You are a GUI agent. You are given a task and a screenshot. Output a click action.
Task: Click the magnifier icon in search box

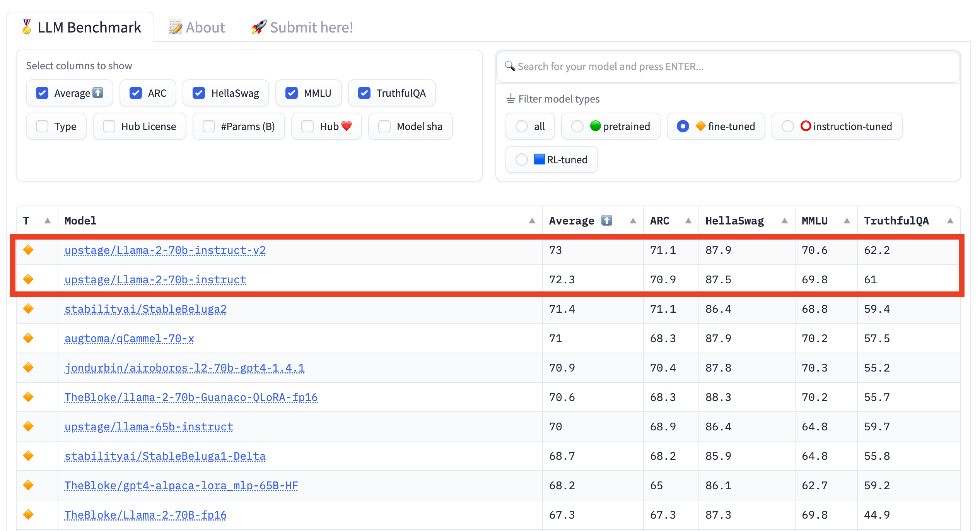tap(510, 66)
